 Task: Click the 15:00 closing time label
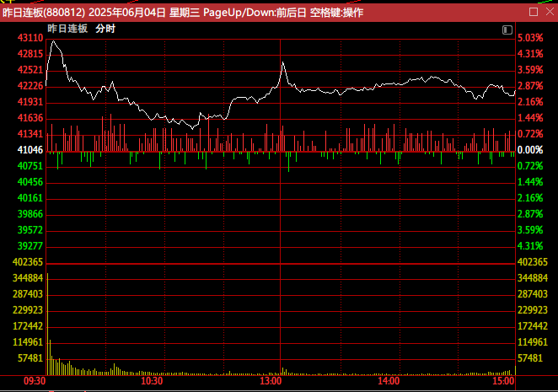pyautogui.click(x=503, y=382)
